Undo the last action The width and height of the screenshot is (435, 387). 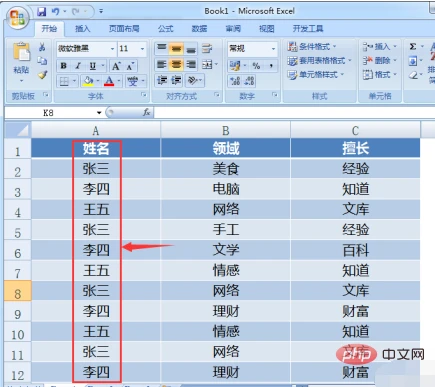coord(55,12)
